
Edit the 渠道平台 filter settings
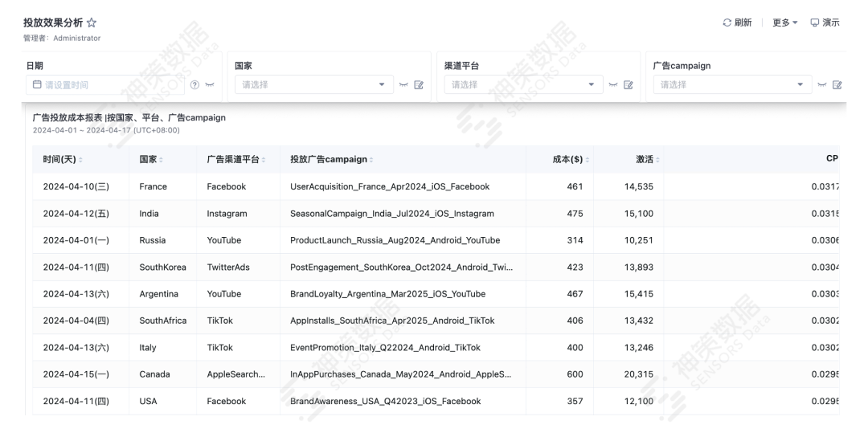coord(628,84)
